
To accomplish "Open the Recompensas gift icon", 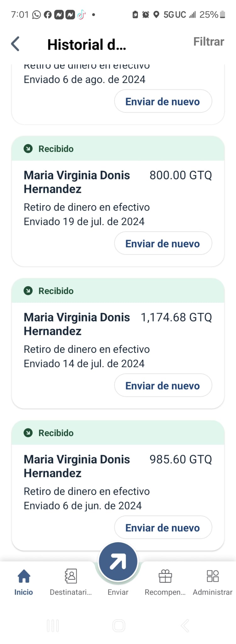I will [x=165, y=576].
